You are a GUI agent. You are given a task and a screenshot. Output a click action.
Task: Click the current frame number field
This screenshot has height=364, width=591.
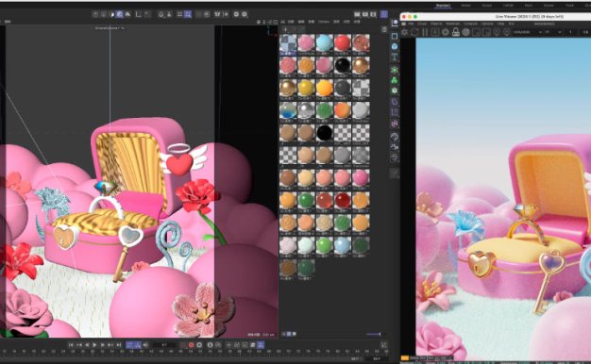[x=164, y=345]
